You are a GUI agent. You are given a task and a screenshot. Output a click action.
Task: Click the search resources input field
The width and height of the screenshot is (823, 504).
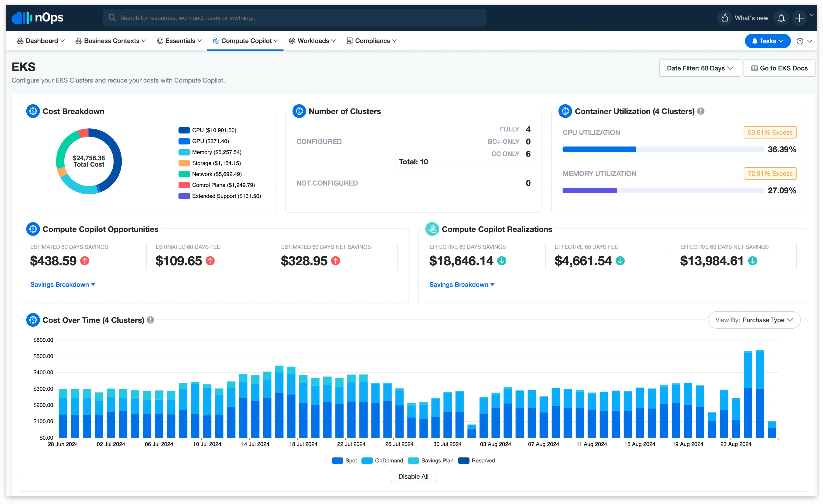coord(294,18)
